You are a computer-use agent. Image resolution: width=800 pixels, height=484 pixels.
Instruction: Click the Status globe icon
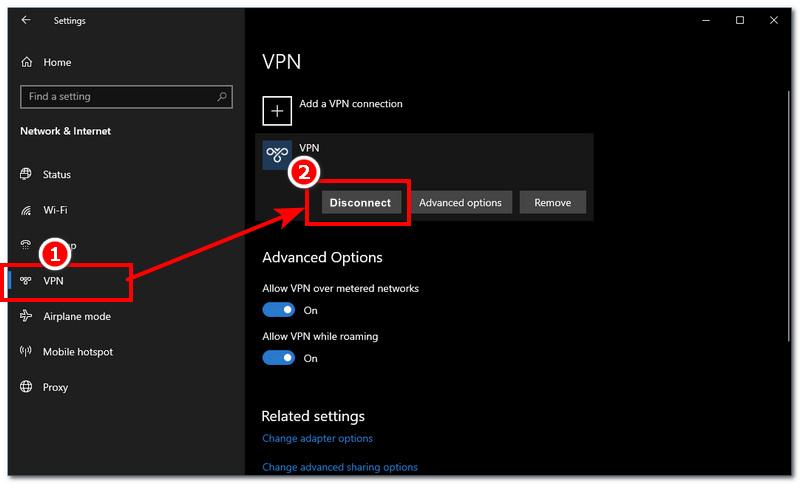[x=26, y=174]
